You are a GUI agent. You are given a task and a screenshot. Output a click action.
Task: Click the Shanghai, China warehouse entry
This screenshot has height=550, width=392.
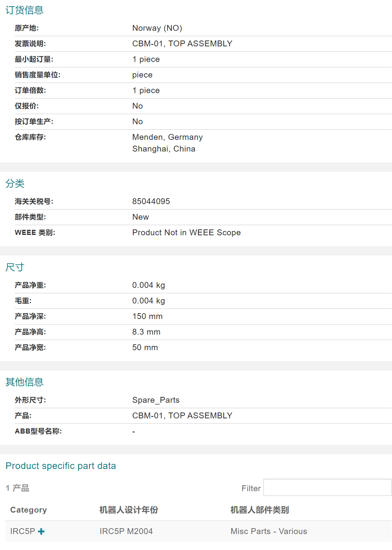click(x=164, y=149)
